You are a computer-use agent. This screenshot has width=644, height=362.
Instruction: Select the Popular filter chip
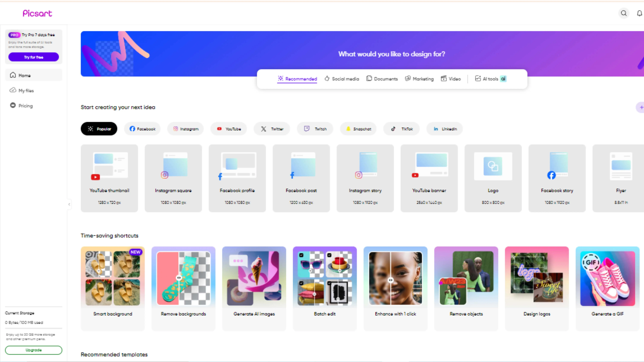[x=99, y=129]
